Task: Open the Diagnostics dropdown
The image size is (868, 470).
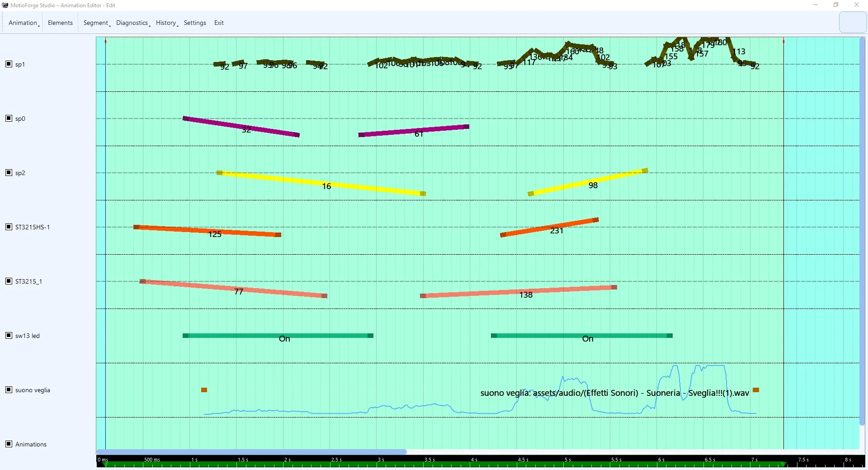Action: click(x=133, y=23)
